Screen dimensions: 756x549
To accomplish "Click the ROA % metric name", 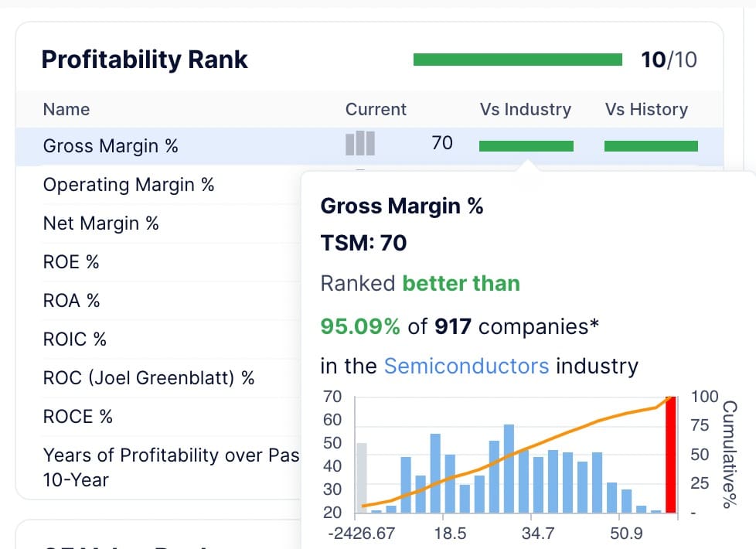I will pos(71,301).
